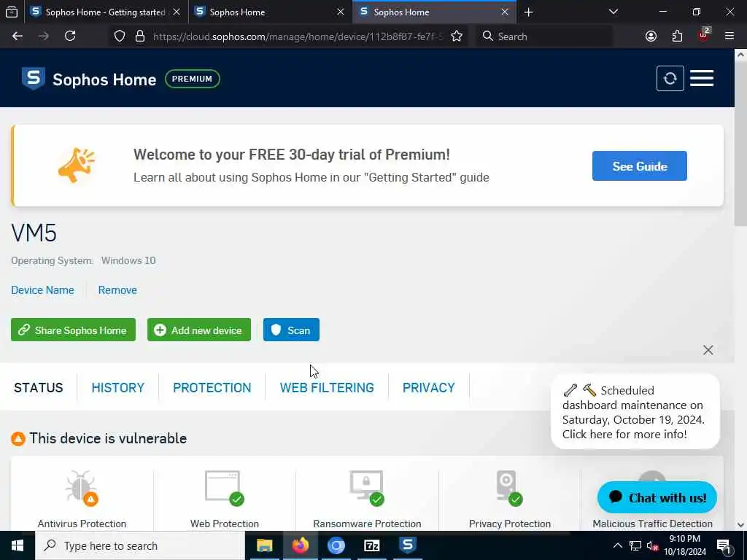Click the Ransomware Protection monitor icon

[x=367, y=487]
